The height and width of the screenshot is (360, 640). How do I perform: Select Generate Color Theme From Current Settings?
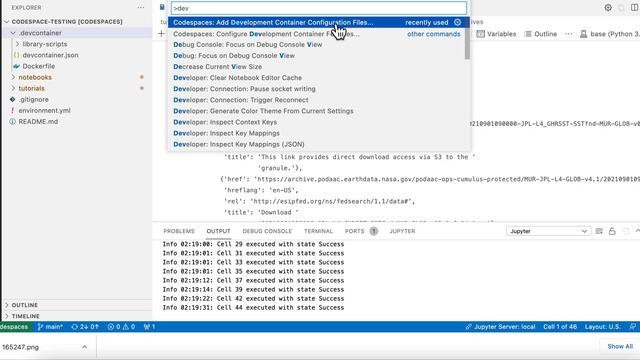(316, 111)
